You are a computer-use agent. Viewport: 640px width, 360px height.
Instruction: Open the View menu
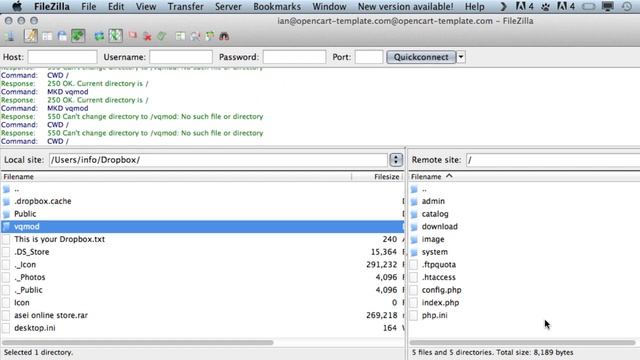(x=146, y=7)
